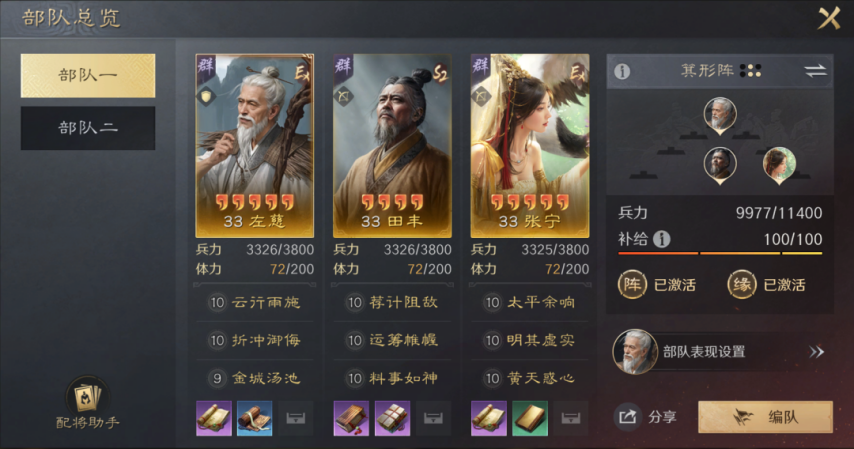Expand 部队表现设置 with the double chevron
Viewport: 854px width, 449px height.
(816, 352)
